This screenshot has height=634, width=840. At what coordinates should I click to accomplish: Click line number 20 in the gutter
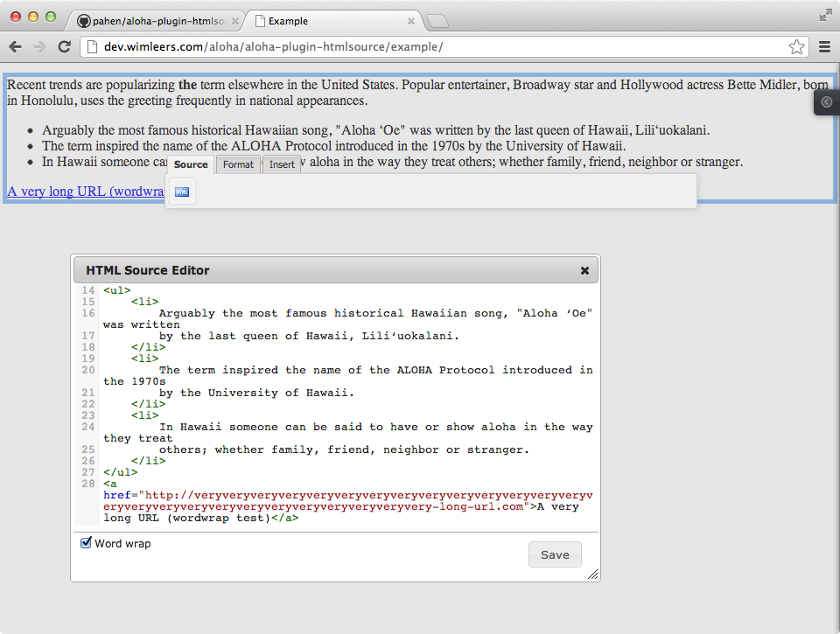(x=87, y=370)
